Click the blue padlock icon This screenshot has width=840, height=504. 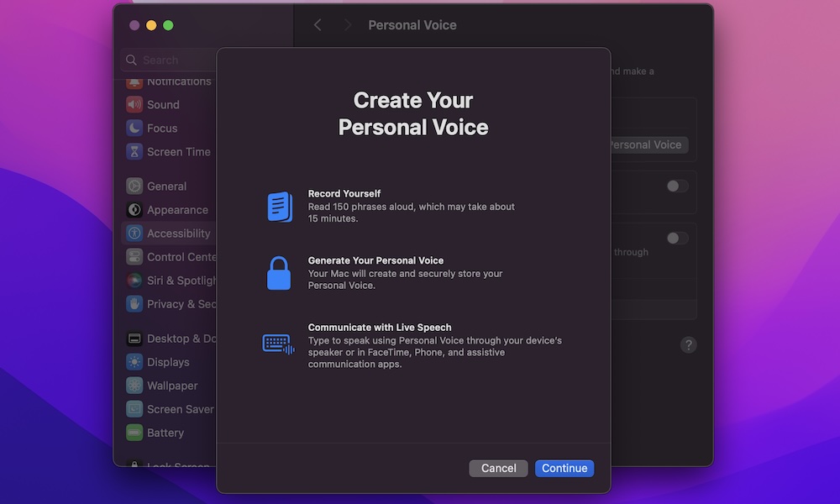pos(279,273)
